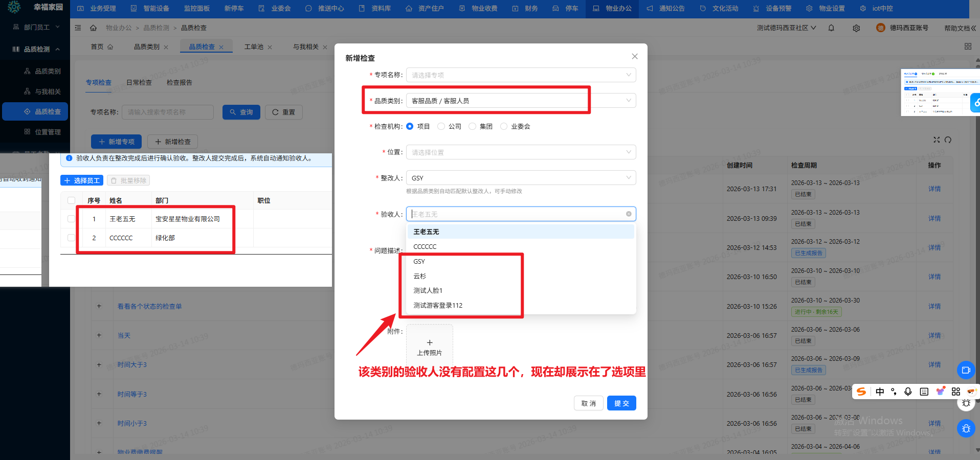
Task: Click the 上传照片 photo upload area
Action: (429, 346)
